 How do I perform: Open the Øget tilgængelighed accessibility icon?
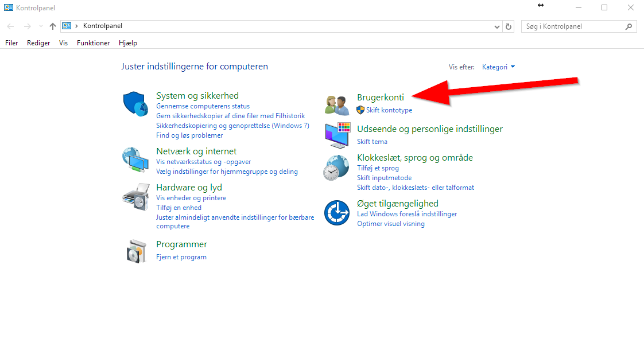336,213
